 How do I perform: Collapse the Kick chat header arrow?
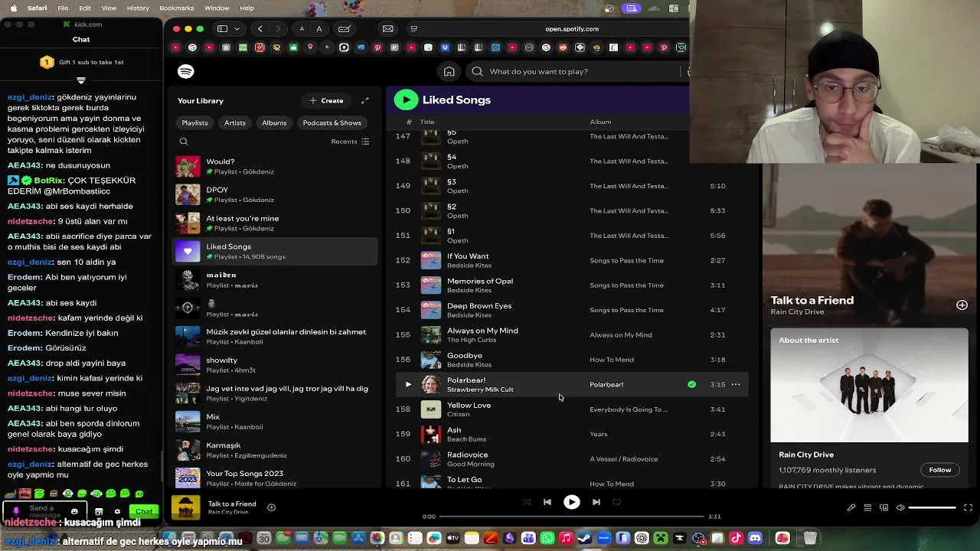(x=81, y=80)
